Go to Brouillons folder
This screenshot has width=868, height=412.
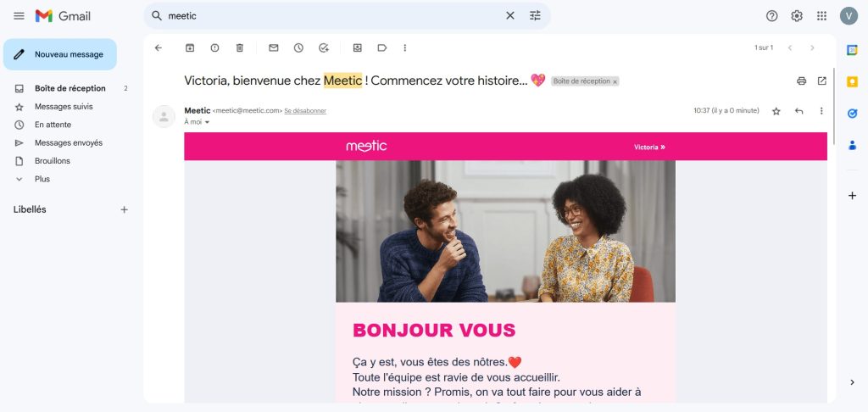point(52,161)
